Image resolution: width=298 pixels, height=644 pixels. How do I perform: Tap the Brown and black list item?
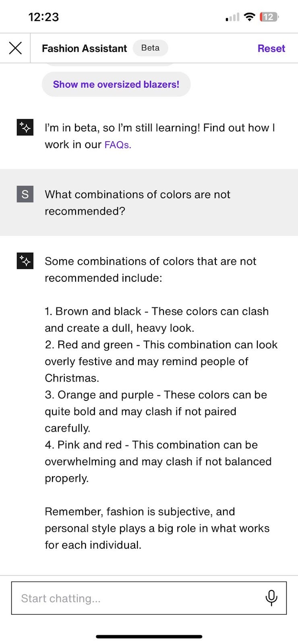coord(156,320)
